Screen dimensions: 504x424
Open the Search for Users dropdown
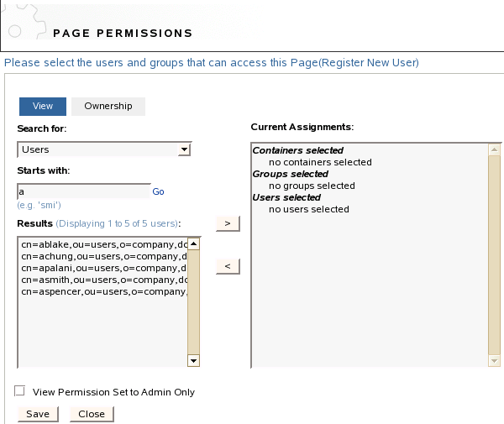click(104, 149)
